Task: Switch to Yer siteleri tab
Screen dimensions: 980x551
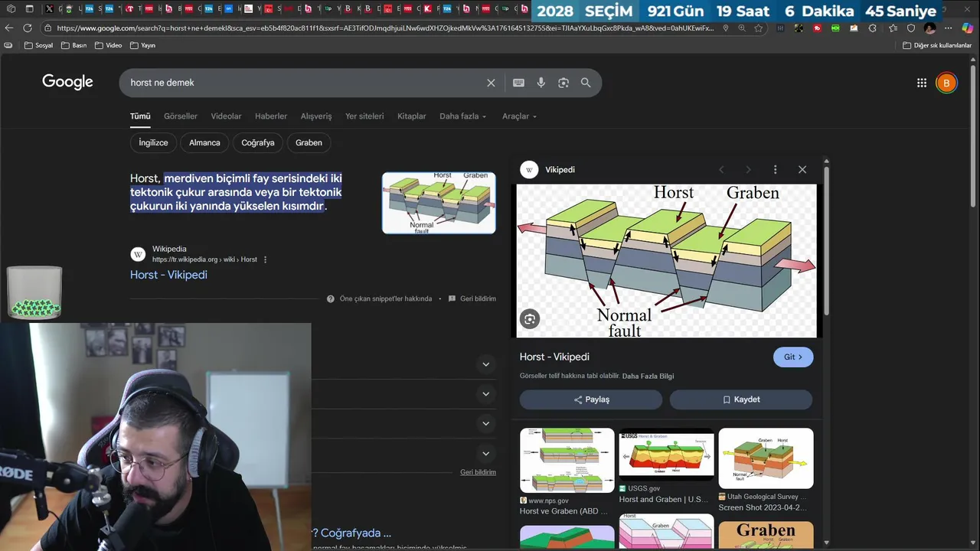Action: (x=364, y=116)
